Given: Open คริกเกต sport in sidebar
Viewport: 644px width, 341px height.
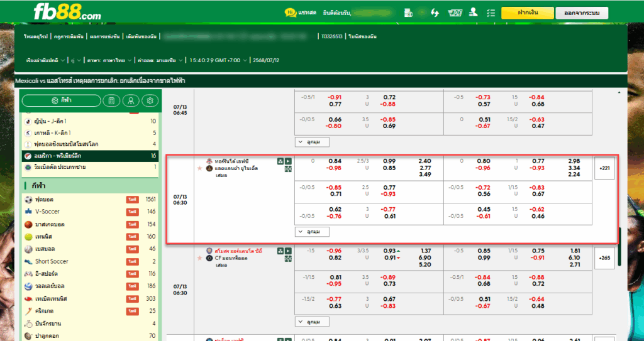Looking at the screenshot, I should (x=91, y=311).
